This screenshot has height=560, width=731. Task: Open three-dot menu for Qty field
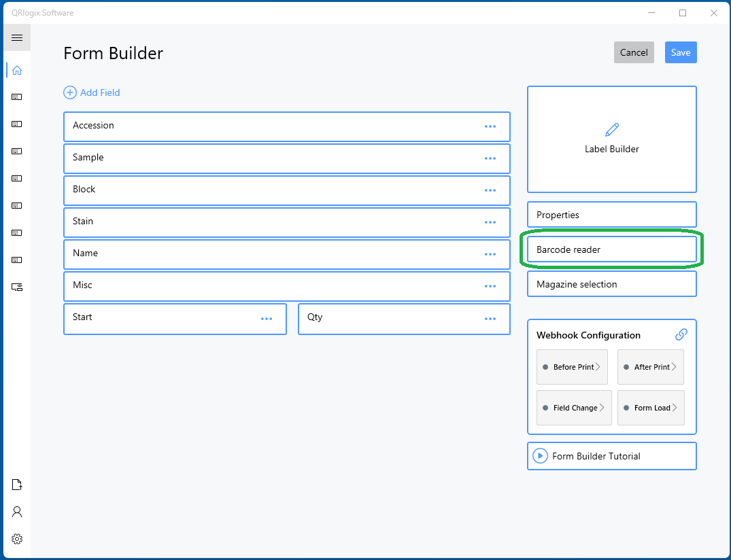click(490, 319)
